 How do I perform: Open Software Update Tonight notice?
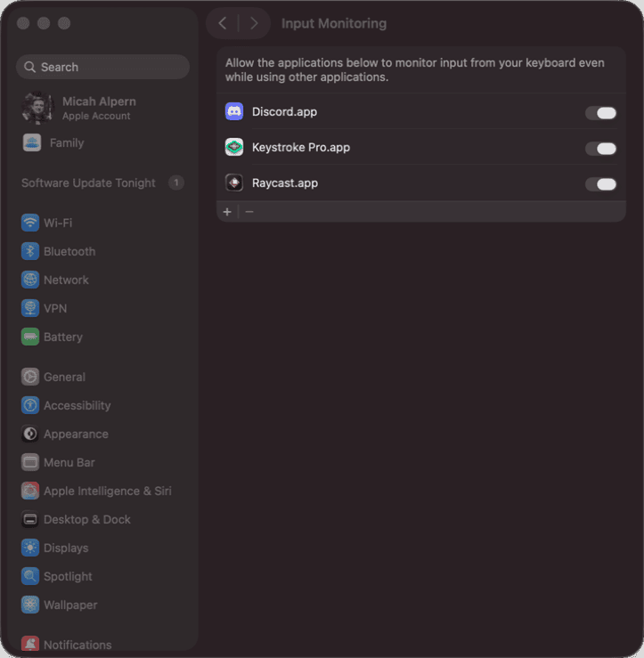88,183
